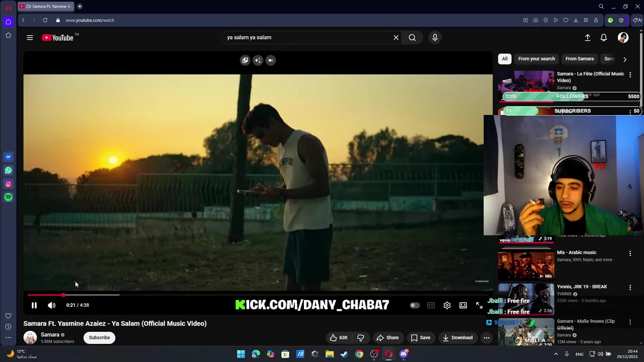Click the search magnifier button
This screenshot has height=362, width=644.
click(412, 38)
